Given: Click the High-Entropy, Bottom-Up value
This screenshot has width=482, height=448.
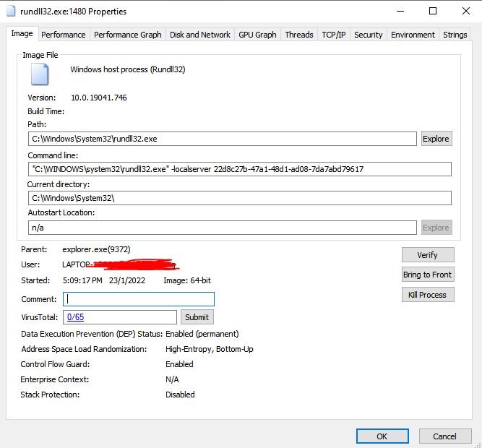Looking at the screenshot, I should [210, 349].
